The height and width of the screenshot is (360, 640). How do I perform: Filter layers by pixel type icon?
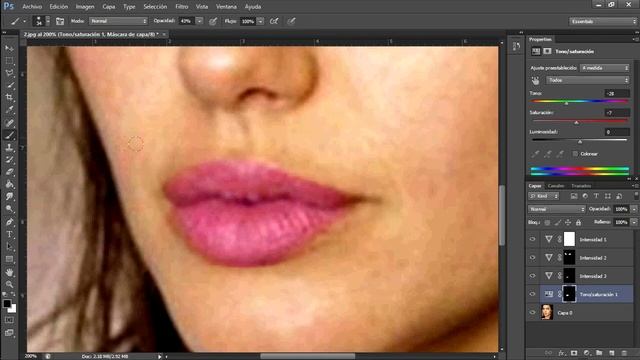[x=574, y=196]
